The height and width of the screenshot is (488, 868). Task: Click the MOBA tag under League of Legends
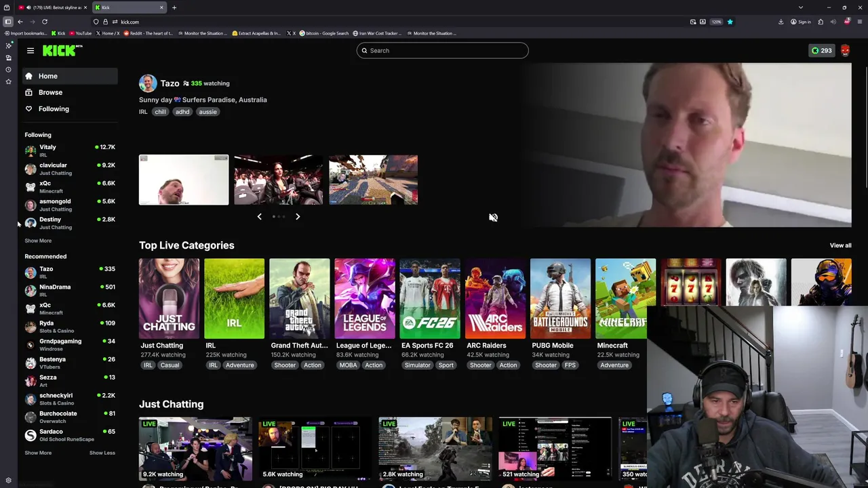(348, 365)
